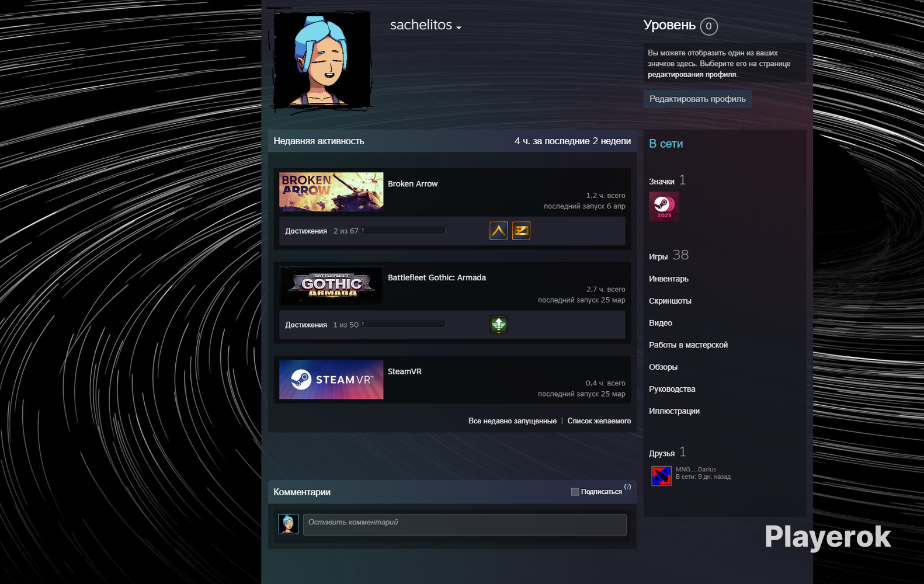Viewport: 924px width, 584px height.
Task: Click Battlefleet Gothic's "последний запуск 25 мар" text
Action: coord(582,300)
